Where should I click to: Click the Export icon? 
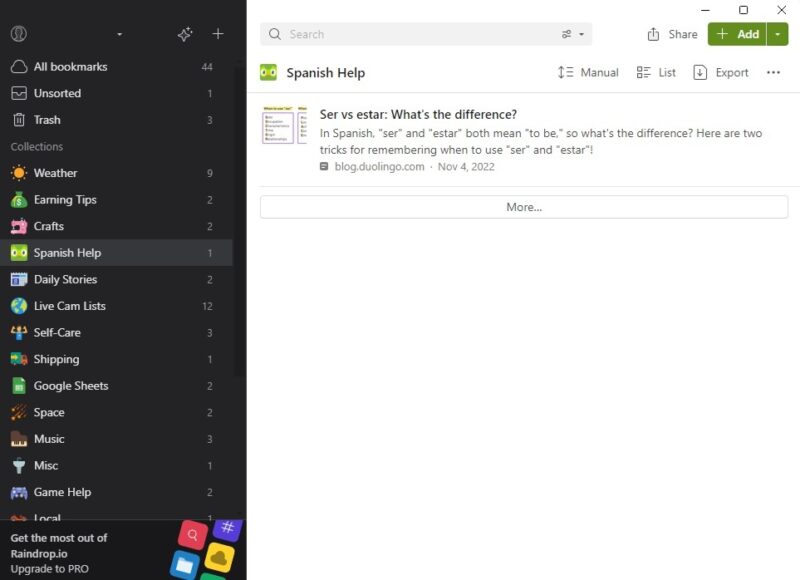click(x=703, y=72)
